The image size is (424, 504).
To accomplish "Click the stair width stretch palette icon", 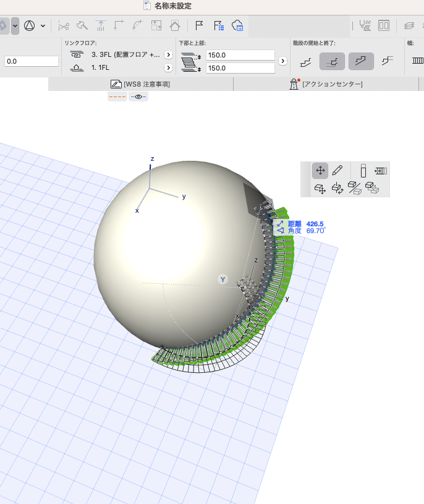I will [x=381, y=171].
